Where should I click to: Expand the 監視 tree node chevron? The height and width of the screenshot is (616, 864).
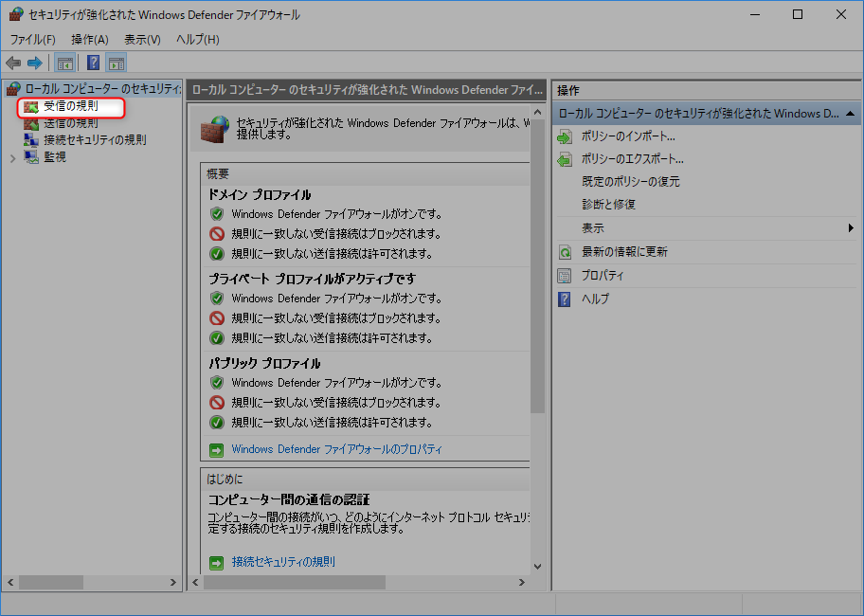pyautogui.click(x=12, y=158)
